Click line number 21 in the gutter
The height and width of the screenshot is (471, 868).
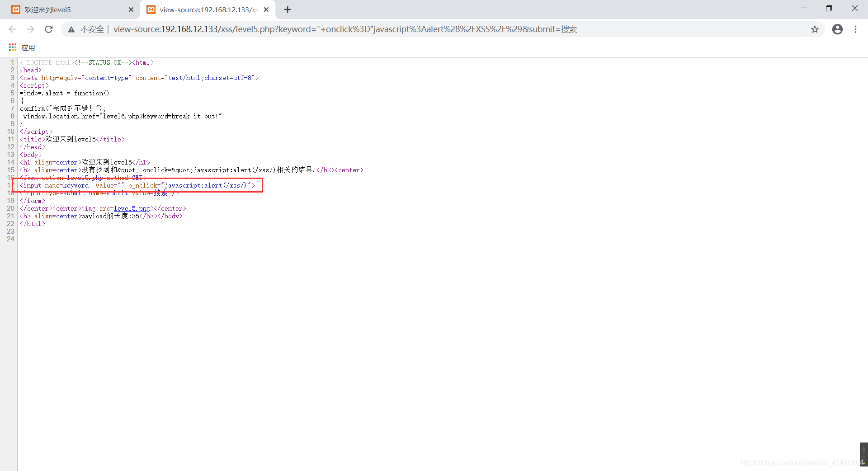(x=10, y=217)
